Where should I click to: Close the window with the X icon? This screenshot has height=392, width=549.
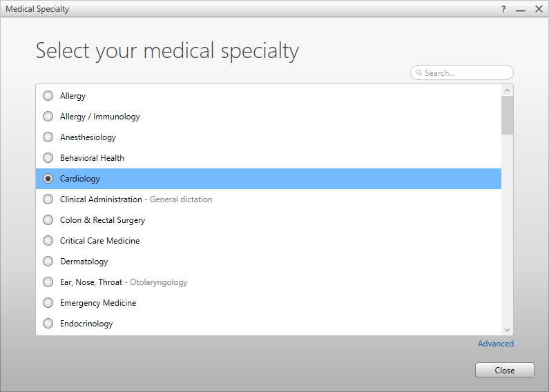539,9
